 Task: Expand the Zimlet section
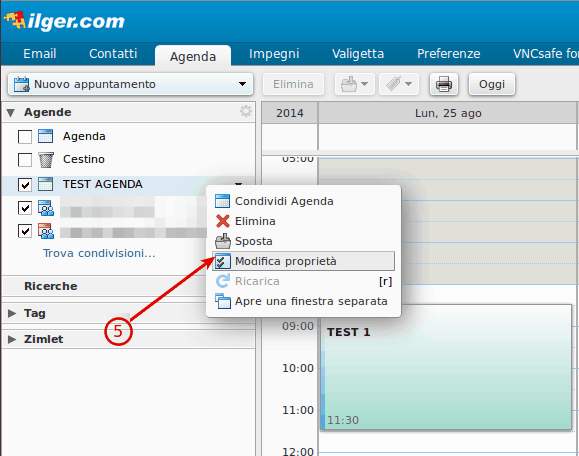pyautogui.click(x=12, y=339)
